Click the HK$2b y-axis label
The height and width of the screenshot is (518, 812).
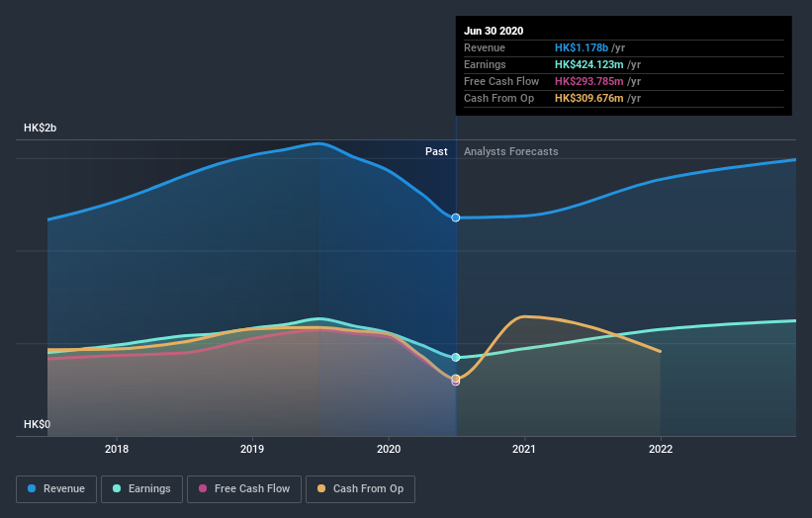click(x=40, y=128)
